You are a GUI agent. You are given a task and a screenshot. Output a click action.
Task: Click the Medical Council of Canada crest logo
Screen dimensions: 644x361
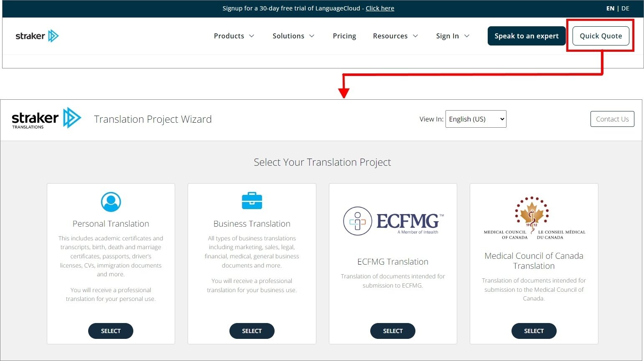(533, 215)
